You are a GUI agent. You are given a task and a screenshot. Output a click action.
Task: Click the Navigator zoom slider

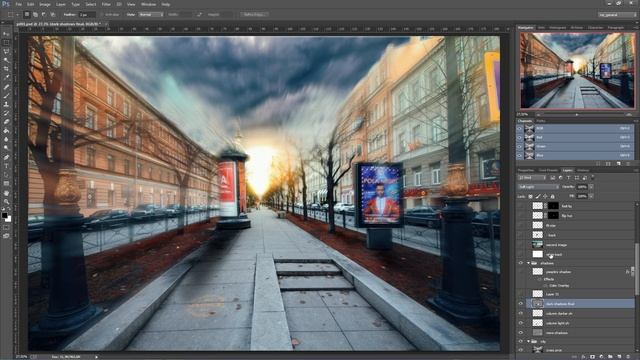[x=577, y=115]
